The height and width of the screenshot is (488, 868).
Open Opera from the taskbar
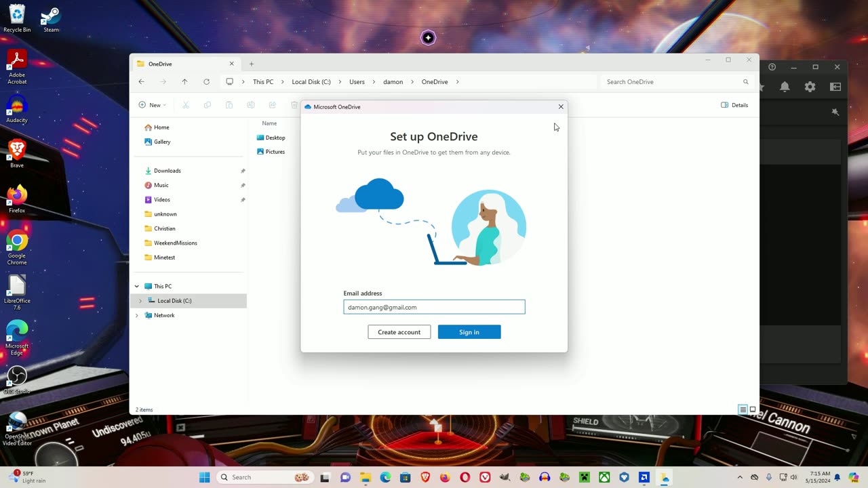click(x=465, y=477)
